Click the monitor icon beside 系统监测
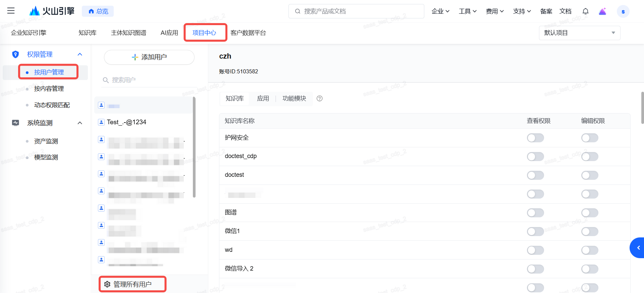The width and height of the screenshot is (644, 293). pyautogui.click(x=15, y=123)
